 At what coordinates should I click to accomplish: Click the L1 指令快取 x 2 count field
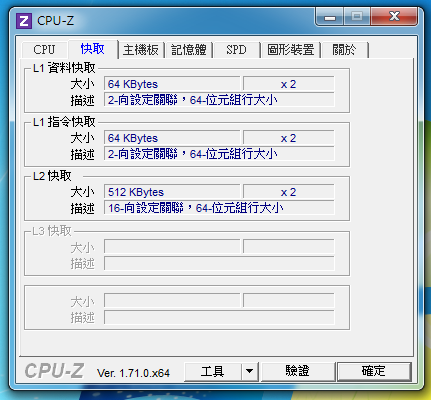click(289, 138)
